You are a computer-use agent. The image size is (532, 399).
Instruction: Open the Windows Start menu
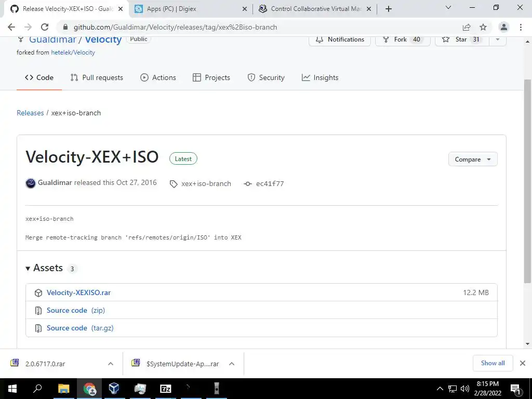(12, 389)
